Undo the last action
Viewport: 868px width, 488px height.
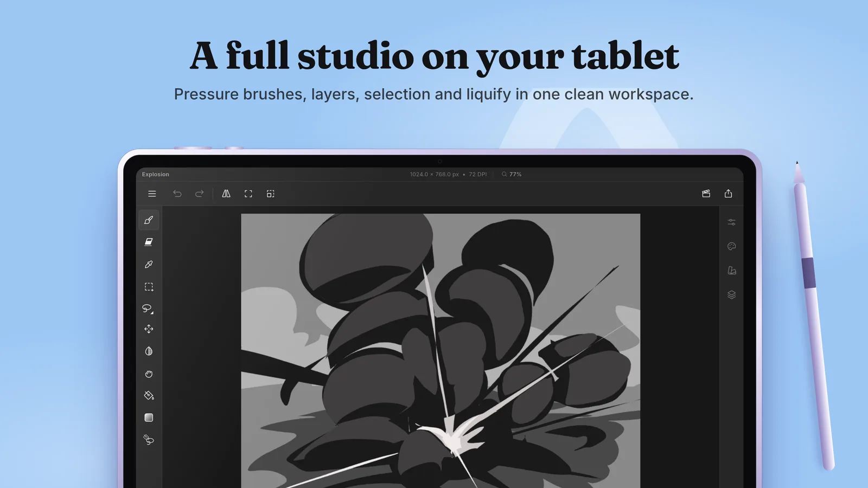177,194
